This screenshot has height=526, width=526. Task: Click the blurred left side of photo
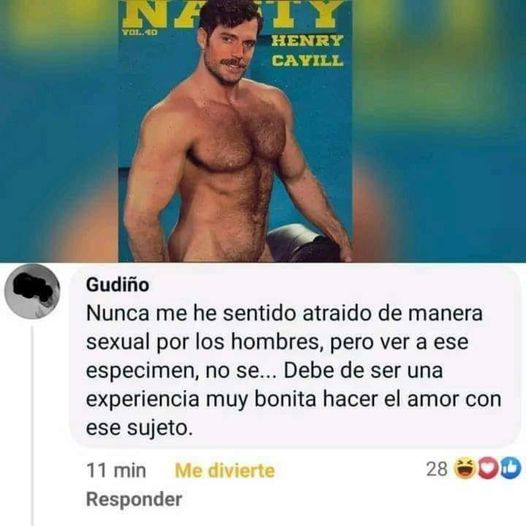click(59, 131)
